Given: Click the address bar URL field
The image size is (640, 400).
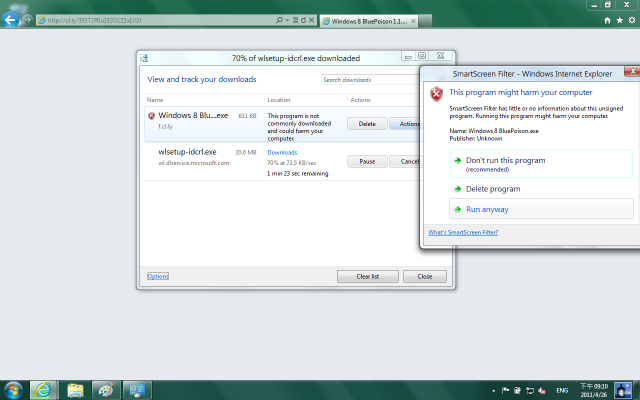Looking at the screenshot, I should (x=155, y=20).
